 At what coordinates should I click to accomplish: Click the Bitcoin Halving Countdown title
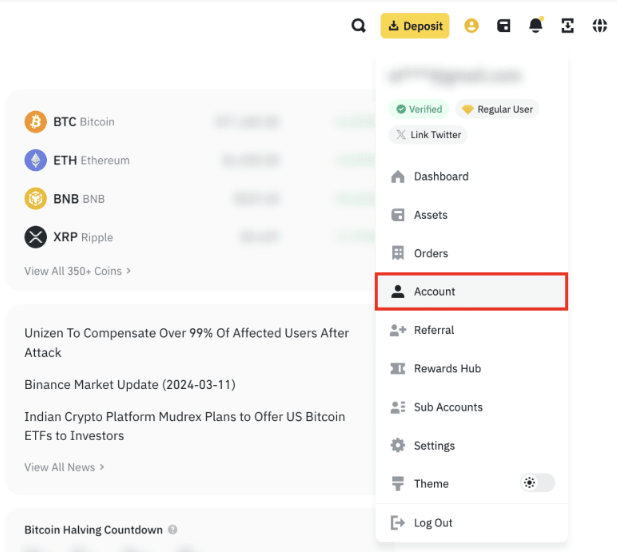tap(93, 530)
